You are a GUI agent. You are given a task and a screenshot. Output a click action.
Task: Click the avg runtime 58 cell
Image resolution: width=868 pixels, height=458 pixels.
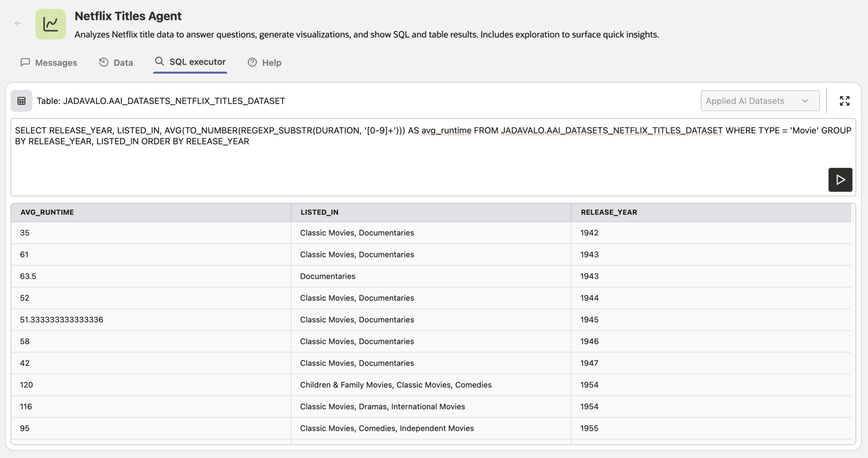(151, 341)
